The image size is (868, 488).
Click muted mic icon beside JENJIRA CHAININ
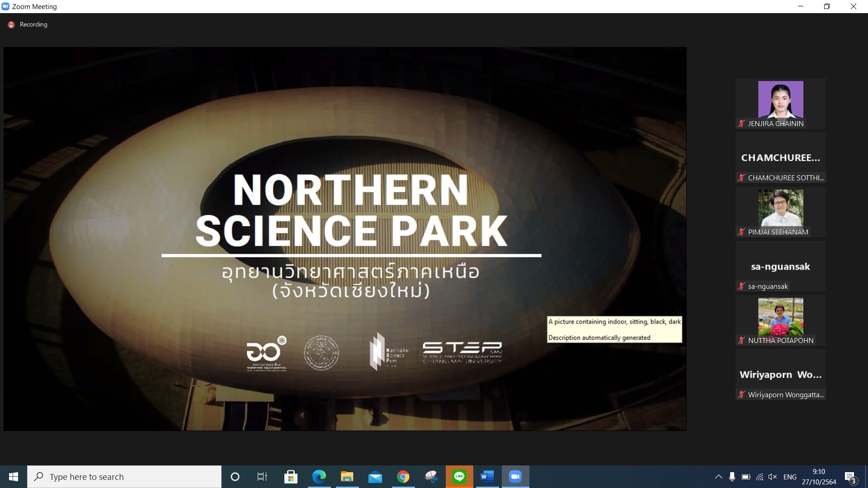741,123
